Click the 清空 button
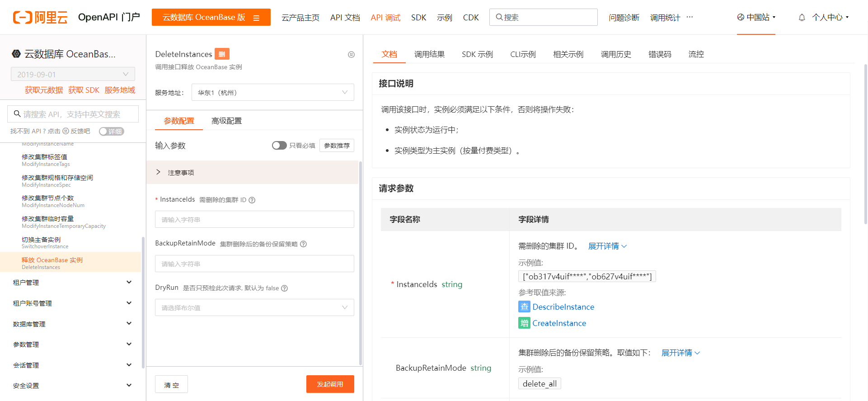Image resolution: width=868 pixels, height=401 pixels. 171,384
